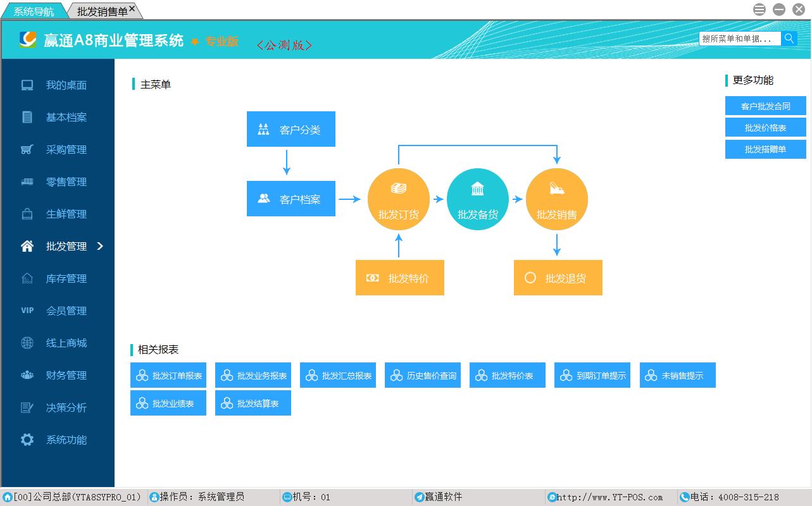Open the 批发销售 circle icon
Image resolution: width=812 pixels, height=506 pixels.
pyautogui.click(x=556, y=199)
